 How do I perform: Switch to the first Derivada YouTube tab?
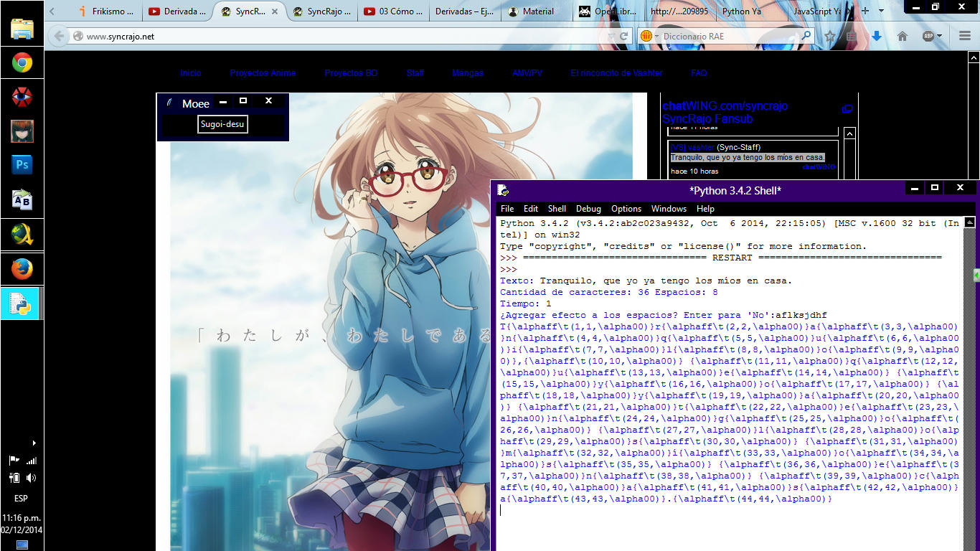pos(177,11)
